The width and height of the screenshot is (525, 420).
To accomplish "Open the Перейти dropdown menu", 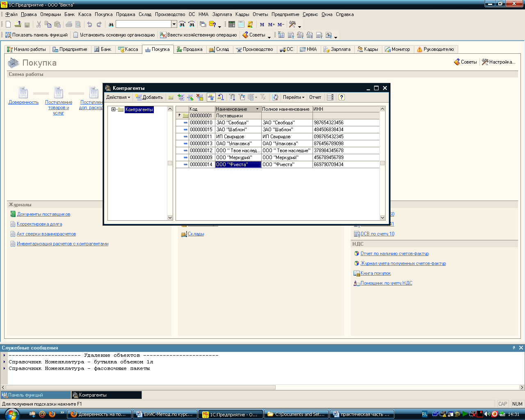I will coord(294,97).
